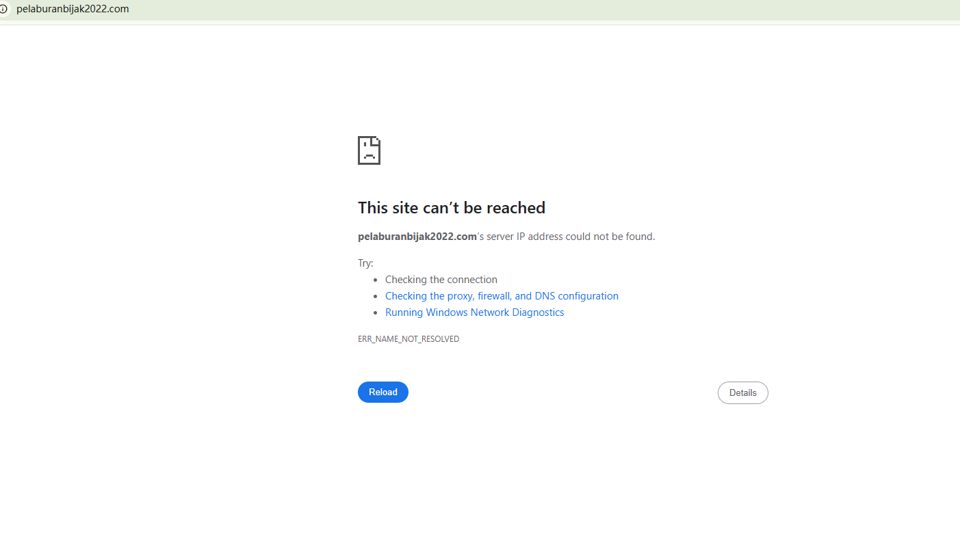The width and height of the screenshot is (960, 560).
Task: Open the Details button
Action: tap(743, 392)
